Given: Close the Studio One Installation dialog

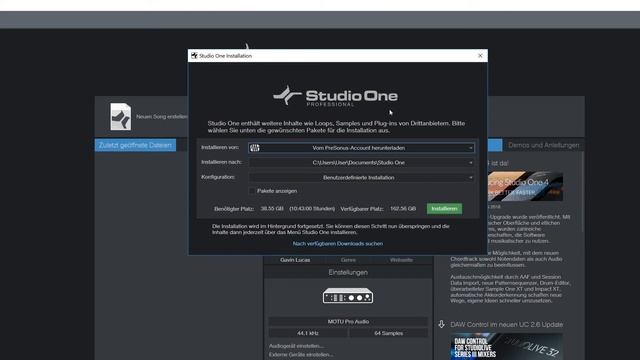Looking at the screenshot, I should pos(480,56).
